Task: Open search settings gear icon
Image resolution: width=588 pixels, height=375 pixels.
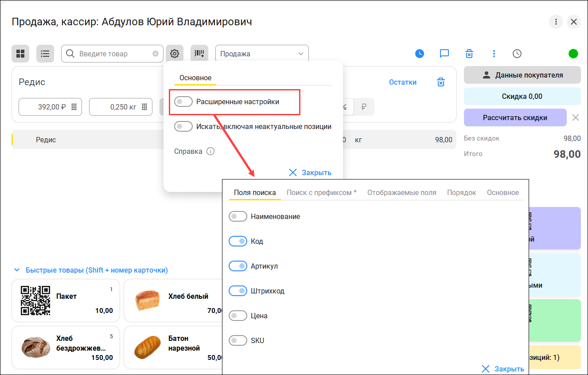Action: click(x=175, y=54)
